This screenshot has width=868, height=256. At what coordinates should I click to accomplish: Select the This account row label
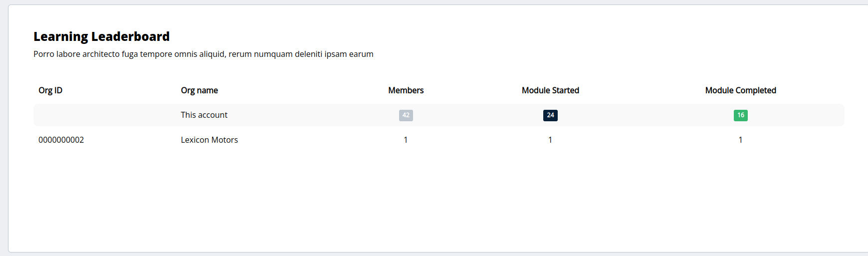click(x=204, y=115)
